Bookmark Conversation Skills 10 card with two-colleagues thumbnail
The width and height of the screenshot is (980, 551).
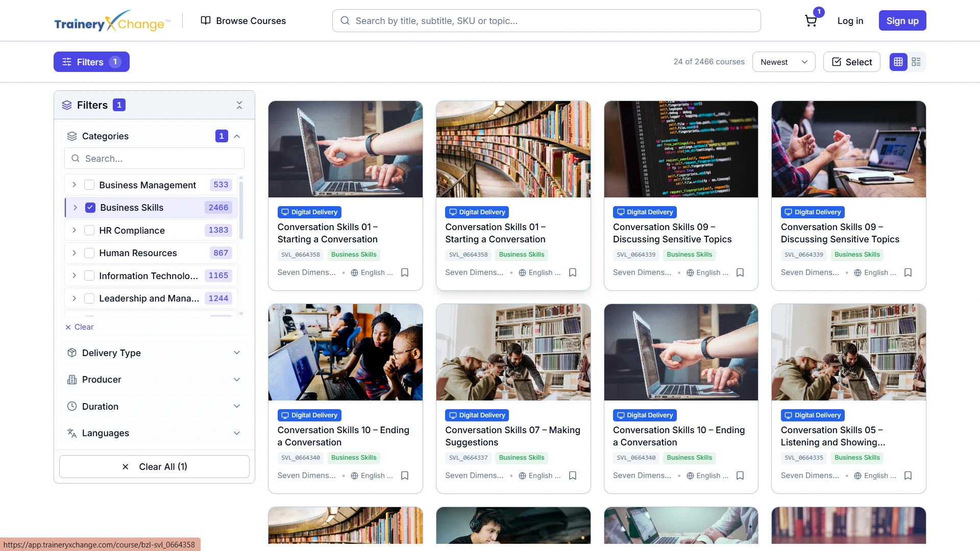click(405, 475)
